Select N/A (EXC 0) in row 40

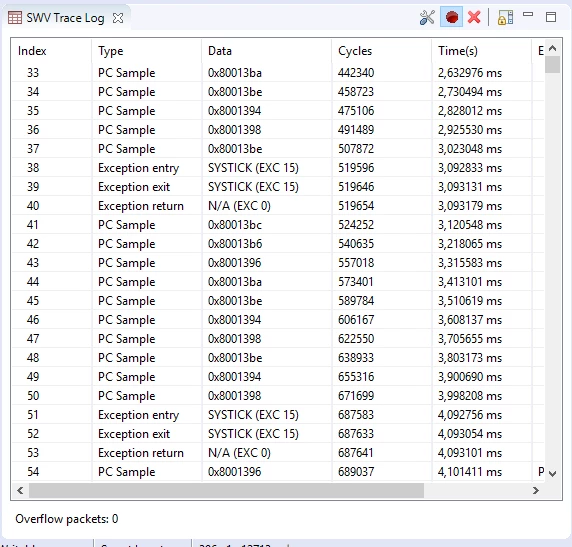tap(239, 206)
